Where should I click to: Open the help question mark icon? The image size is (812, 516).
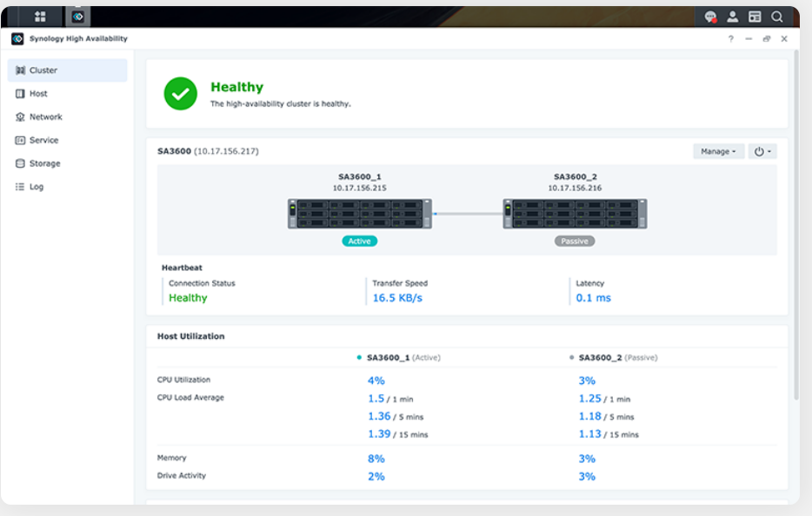coord(730,39)
